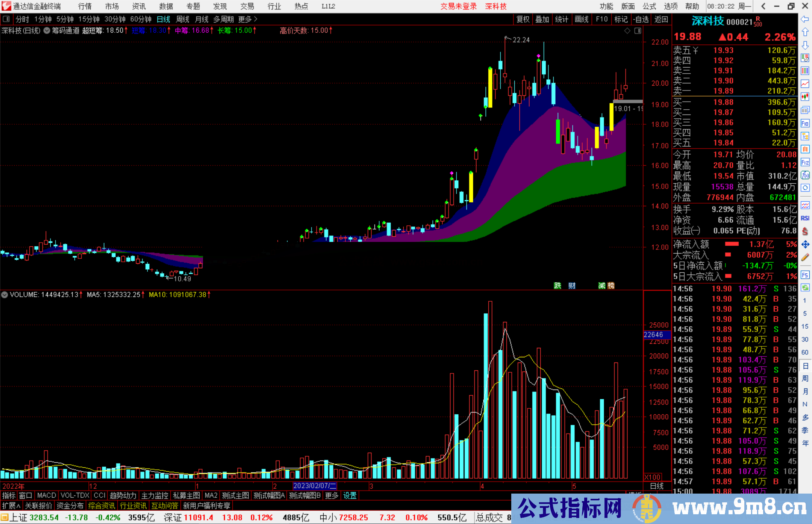This screenshot has height=524, width=812.
Task: Click the down arrow (next stock) sidebar icon
Action: point(805,45)
